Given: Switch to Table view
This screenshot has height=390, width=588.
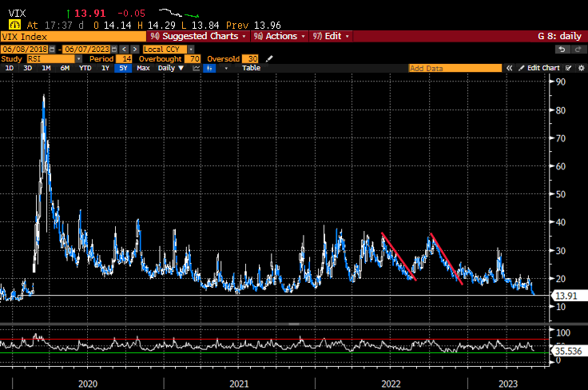Looking at the screenshot, I should coord(251,68).
